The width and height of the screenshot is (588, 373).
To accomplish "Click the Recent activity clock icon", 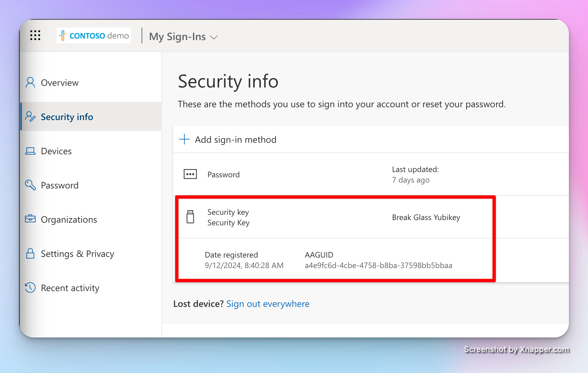I will [30, 287].
